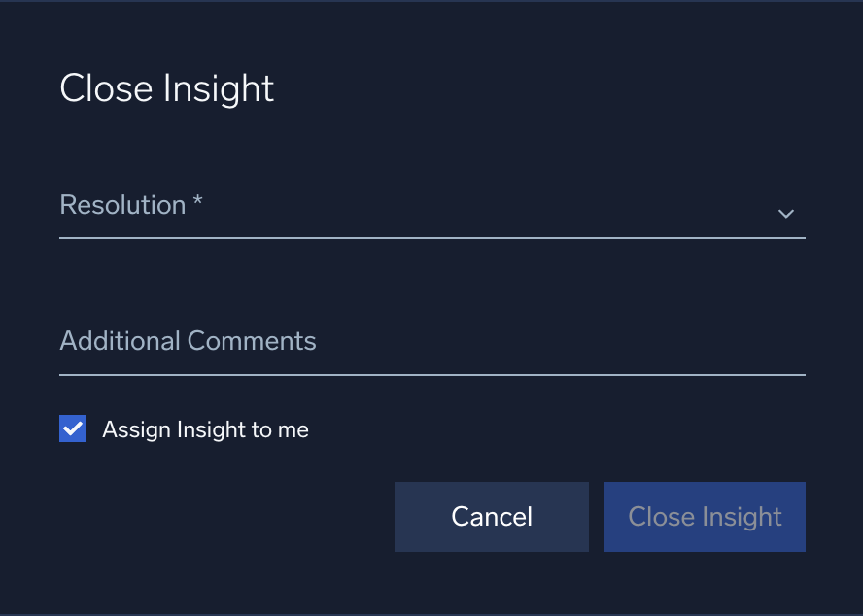Screen dimensions: 863x616
Task: Click the Additional Comments field
Action: (432, 345)
